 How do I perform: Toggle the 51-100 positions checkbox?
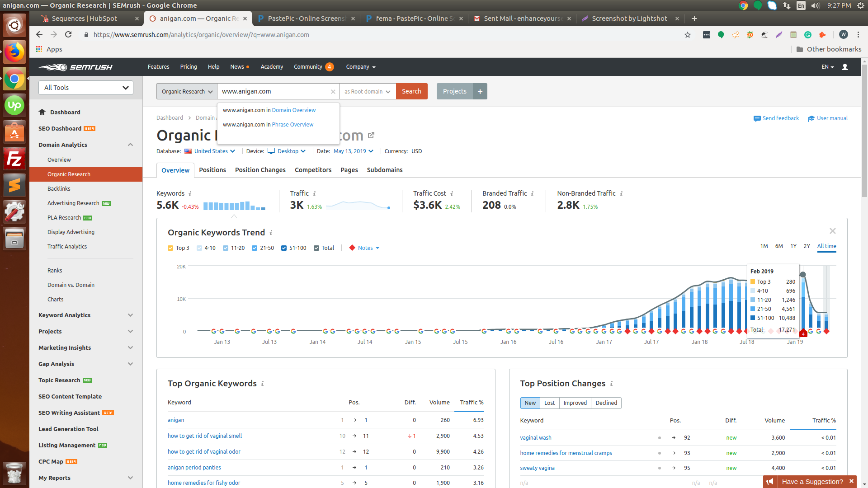pyautogui.click(x=284, y=248)
